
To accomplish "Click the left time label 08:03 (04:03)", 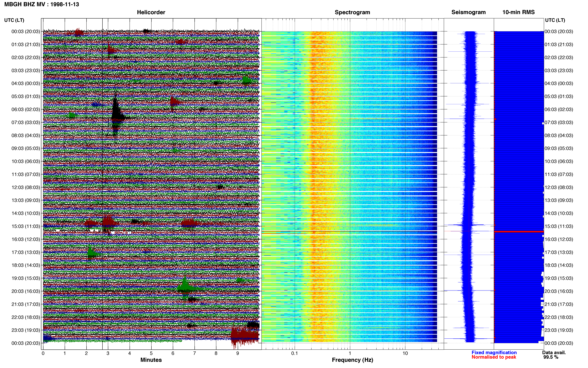I will (x=26, y=135).
